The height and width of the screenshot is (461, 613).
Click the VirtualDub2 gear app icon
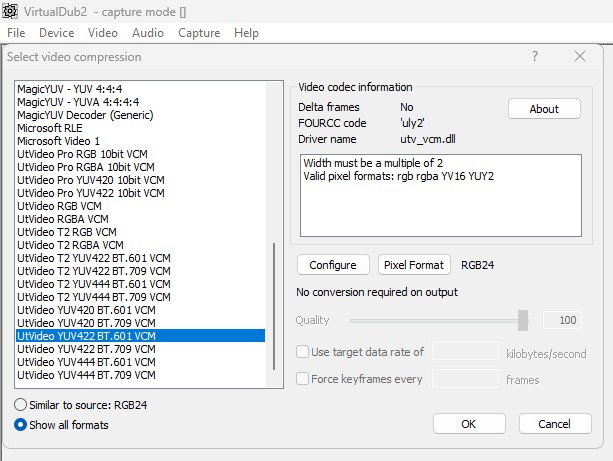pyautogui.click(x=12, y=11)
